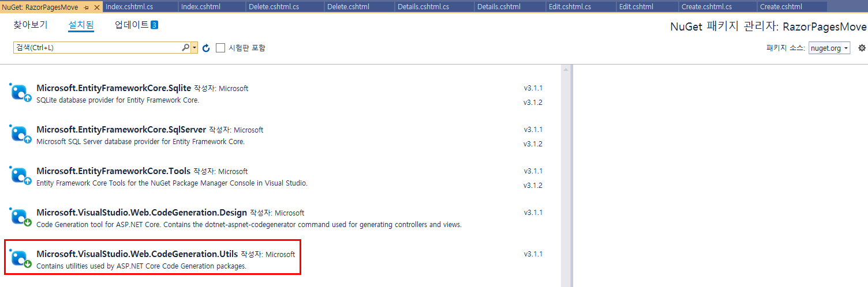Enable the 시험판 포함 checkbox
The height and width of the screenshot is (287, 868).
[220, 48]
